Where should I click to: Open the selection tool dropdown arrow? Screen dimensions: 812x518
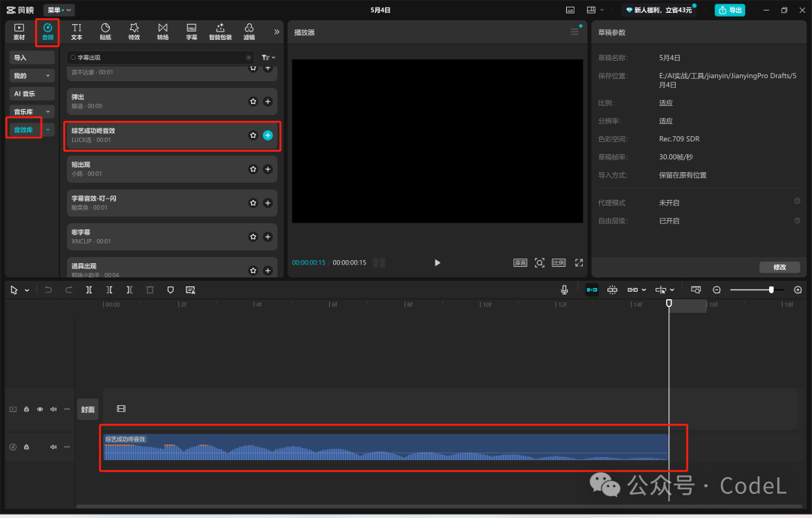(x=27, y=291)
